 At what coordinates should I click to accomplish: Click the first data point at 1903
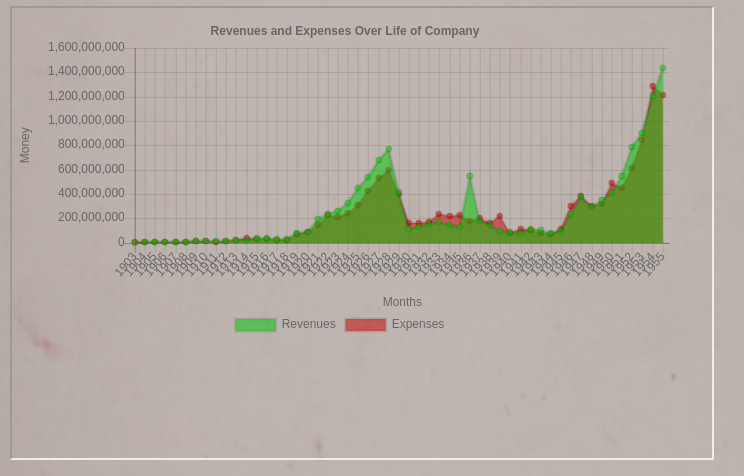point(135,242)
